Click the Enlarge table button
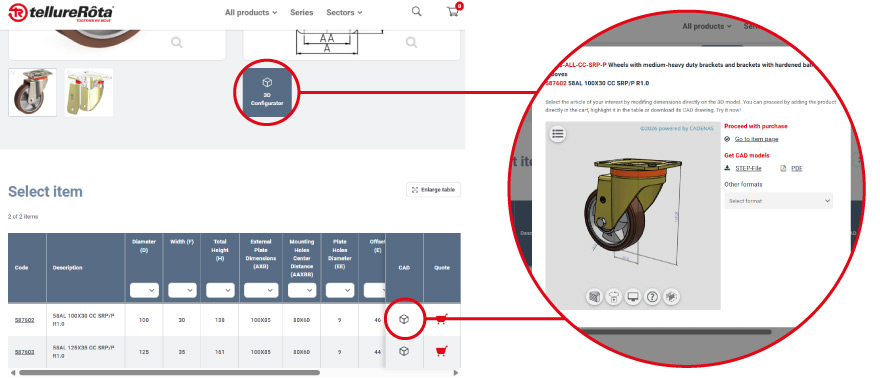This screenshot has height=378, width=880. [433, 190]
